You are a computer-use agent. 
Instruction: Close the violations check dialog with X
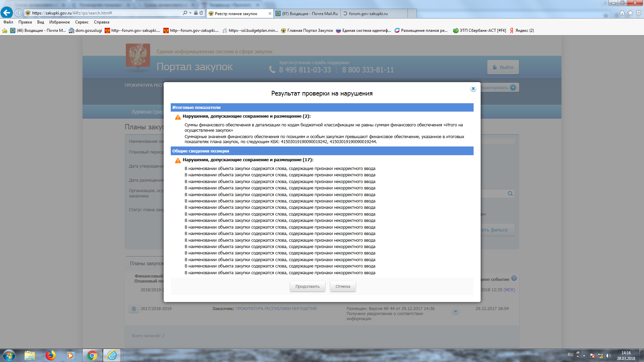pyautogui.click(x=473, y=89)
